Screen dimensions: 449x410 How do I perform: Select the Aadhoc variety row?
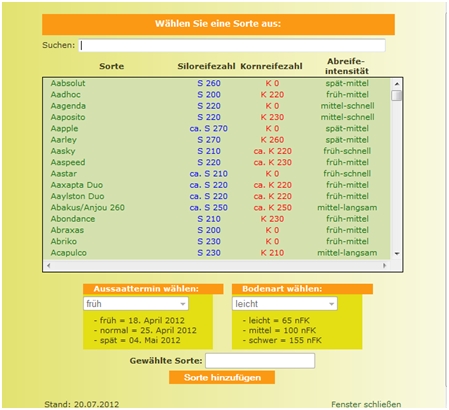217,95
